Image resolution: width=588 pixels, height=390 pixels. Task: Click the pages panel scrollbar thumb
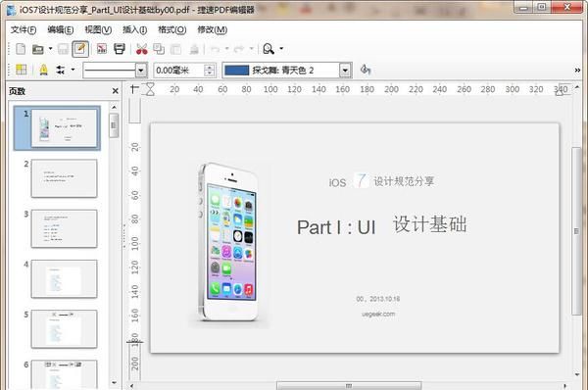coord(114,125)
